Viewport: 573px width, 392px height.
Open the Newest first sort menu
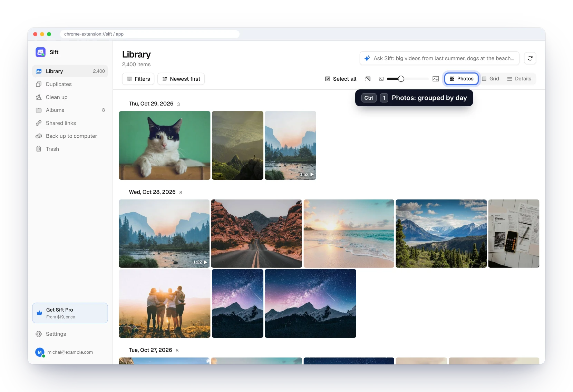click(181, 79)
